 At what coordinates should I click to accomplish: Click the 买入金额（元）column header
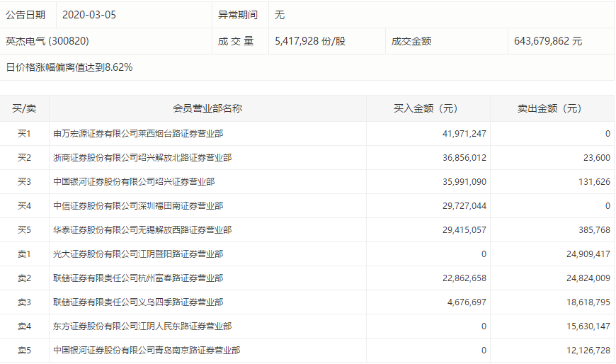point(428,108)
